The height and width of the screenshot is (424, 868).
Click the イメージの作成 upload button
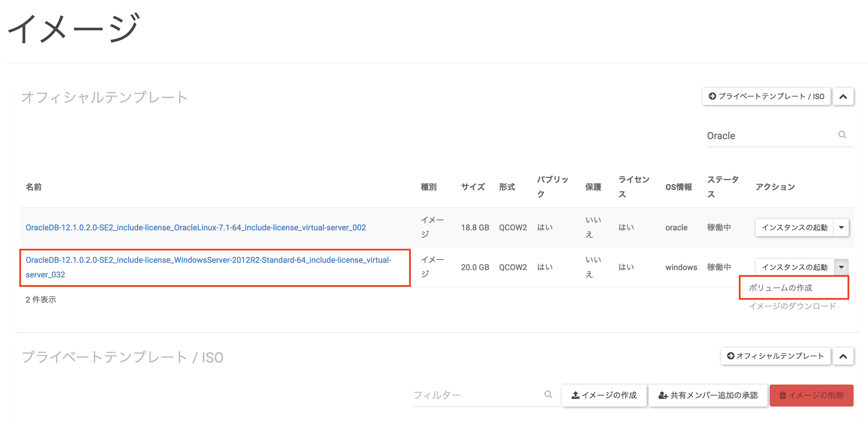[x=604, y=395]
